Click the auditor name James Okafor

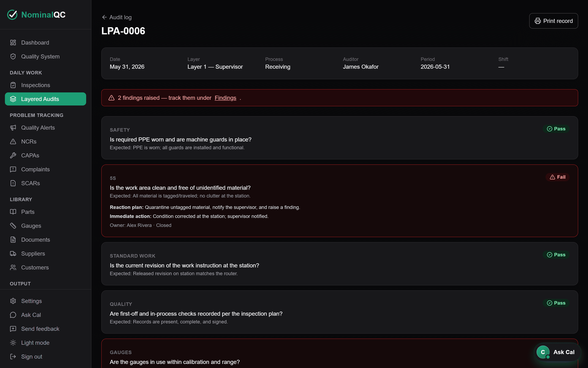click(x=361, y=67)
